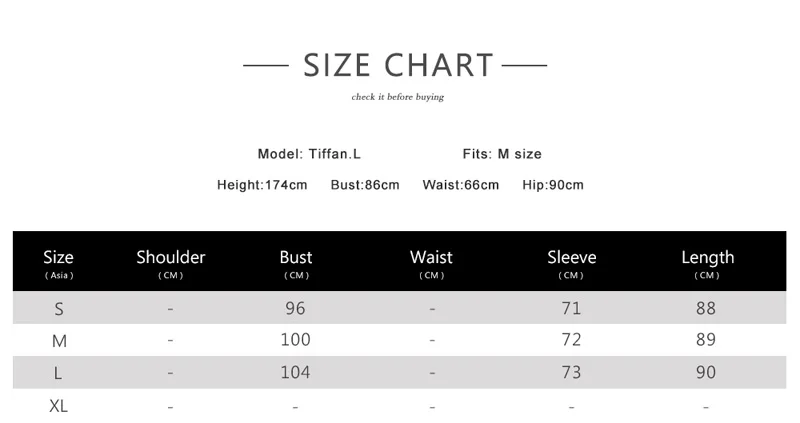Screen dimensions: 800x423
Task: Click bust value 100 in M row
Action: click(296, 340)
